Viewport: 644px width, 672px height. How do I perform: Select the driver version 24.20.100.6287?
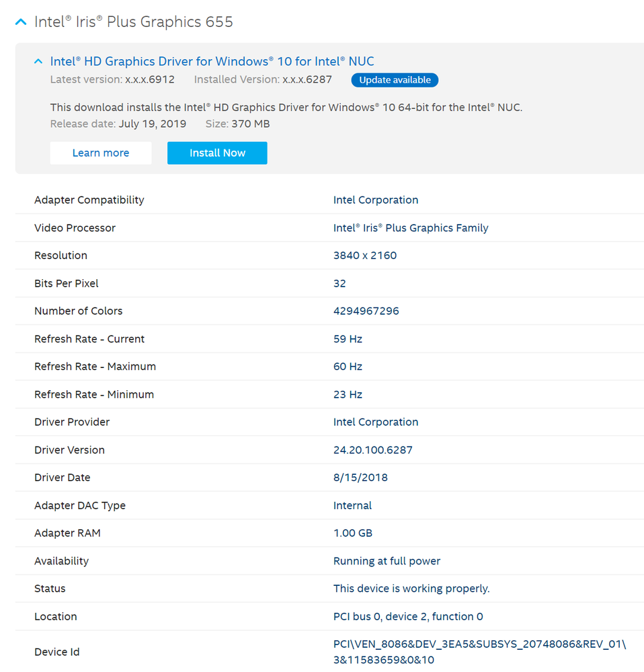(373, 450)
